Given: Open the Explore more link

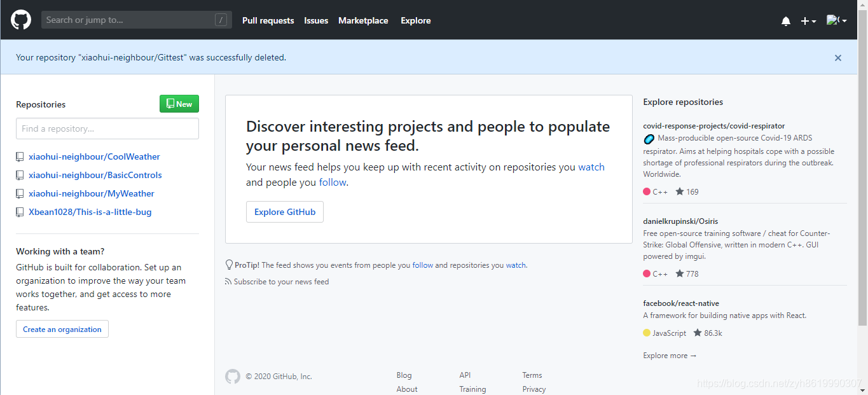Looking at the screenshot, I should [x=670, y=356].
